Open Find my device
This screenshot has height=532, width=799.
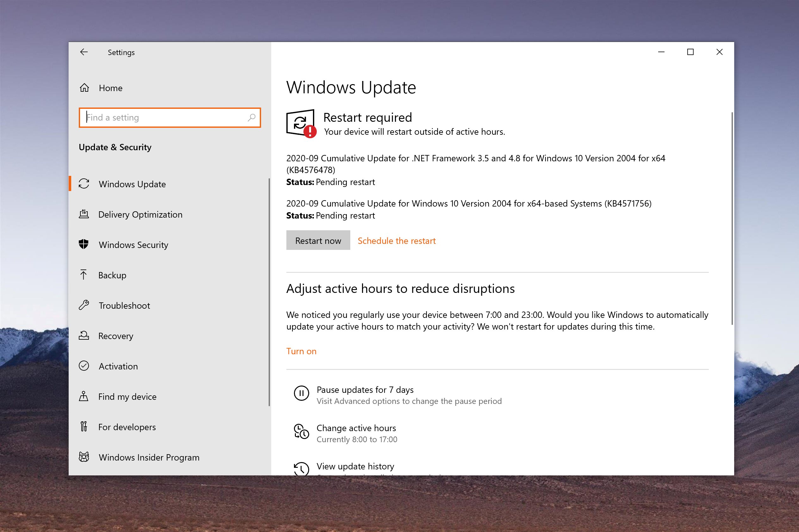click(x=127, y=396)
